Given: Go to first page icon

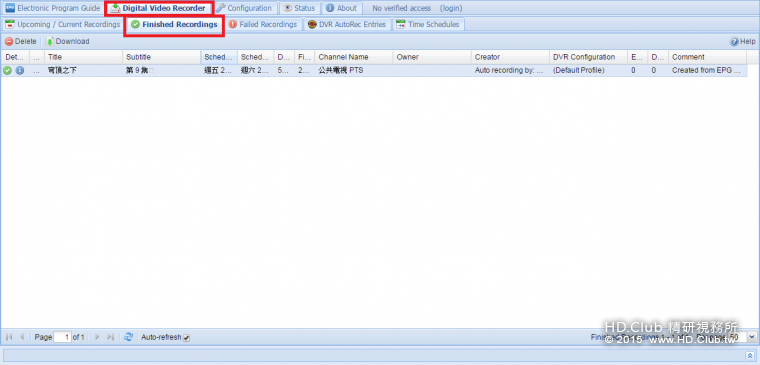Looking at the screenshot, I should (9, 337).
